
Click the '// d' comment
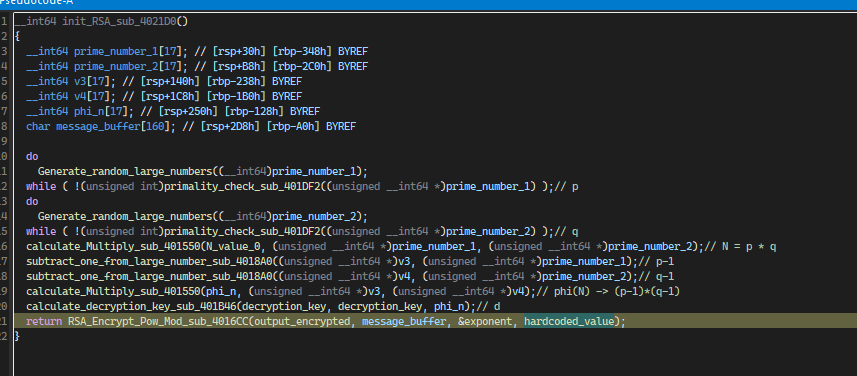pos(488,306)
